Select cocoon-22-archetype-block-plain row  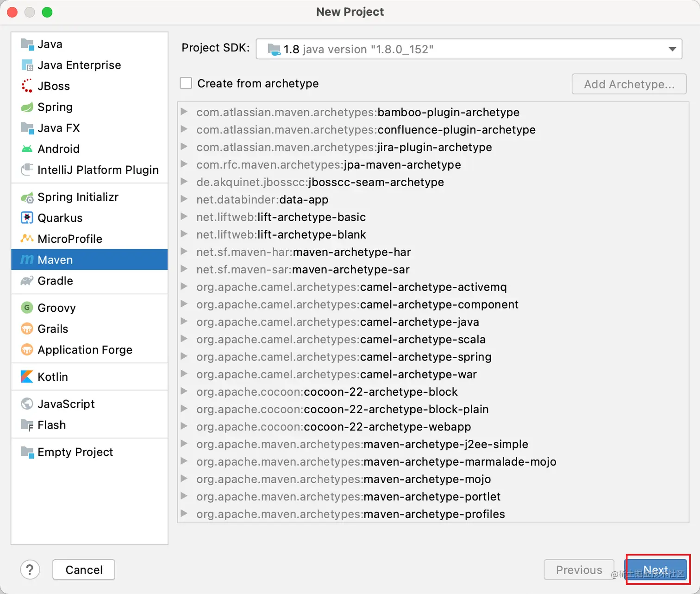click(x=433, y=409)
